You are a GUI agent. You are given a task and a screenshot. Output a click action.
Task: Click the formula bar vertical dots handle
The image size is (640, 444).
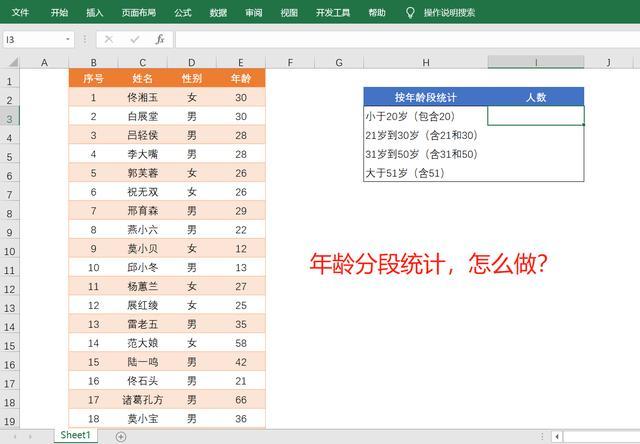(85, 40)
